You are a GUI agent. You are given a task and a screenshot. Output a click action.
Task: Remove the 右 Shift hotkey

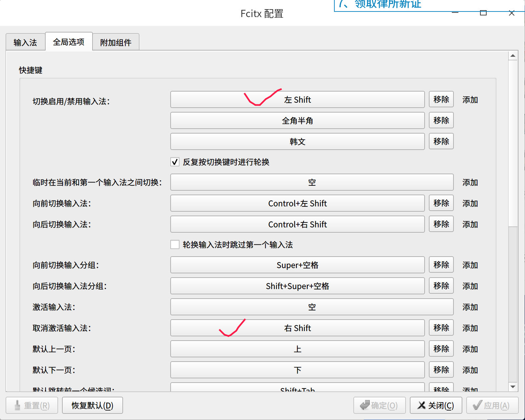(441, 328)
